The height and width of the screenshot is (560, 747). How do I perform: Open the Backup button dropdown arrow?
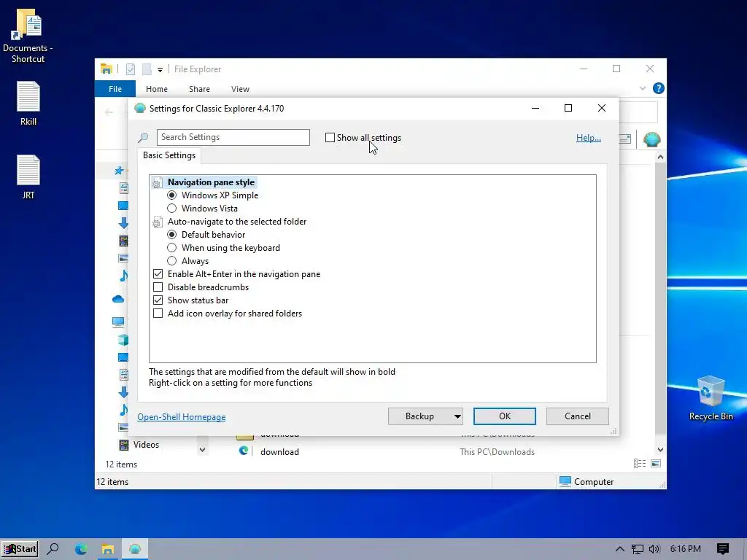coord(457,416)
